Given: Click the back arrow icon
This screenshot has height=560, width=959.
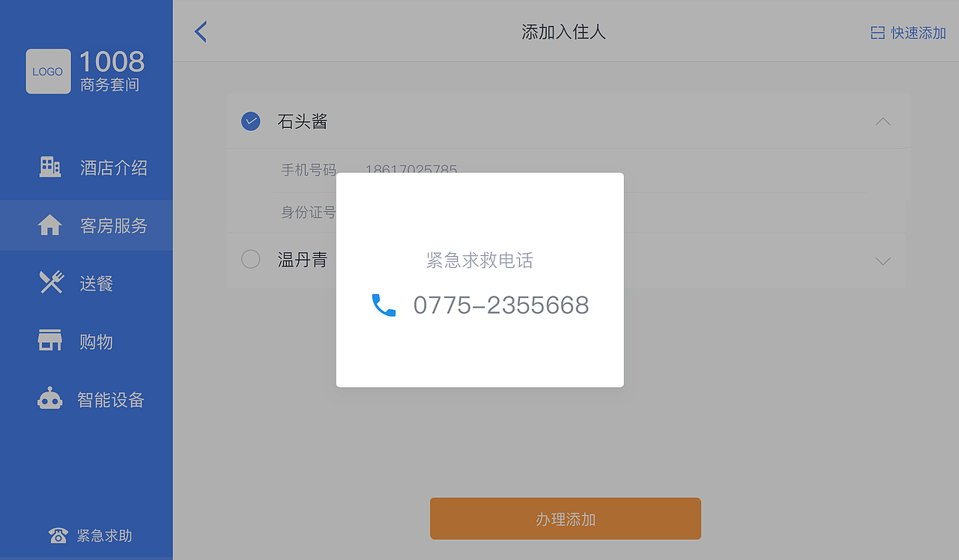Looking at the screenshot, I should pos(200,31).
